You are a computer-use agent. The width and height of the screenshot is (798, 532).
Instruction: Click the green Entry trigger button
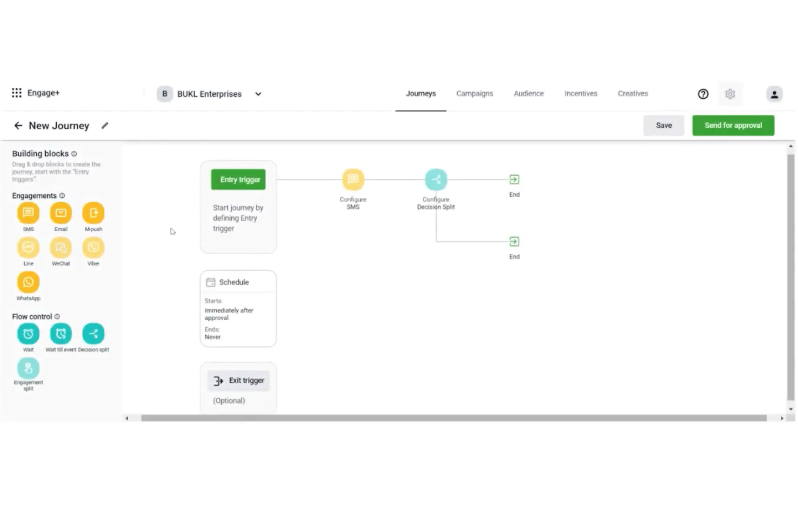pos(238,179)
